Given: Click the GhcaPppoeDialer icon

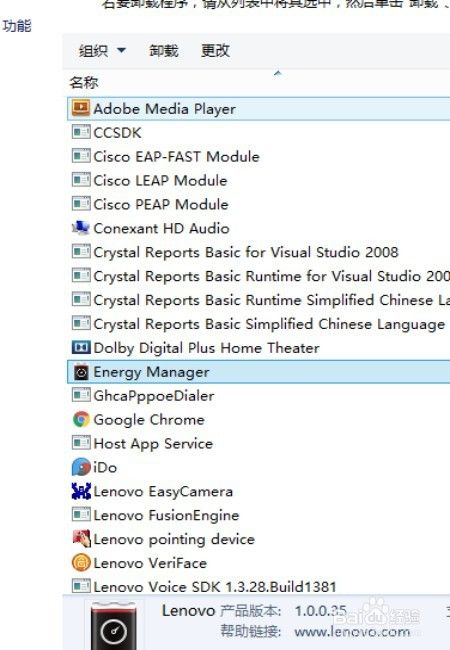Looking at the screenshot, I should [x=81, y=395].
